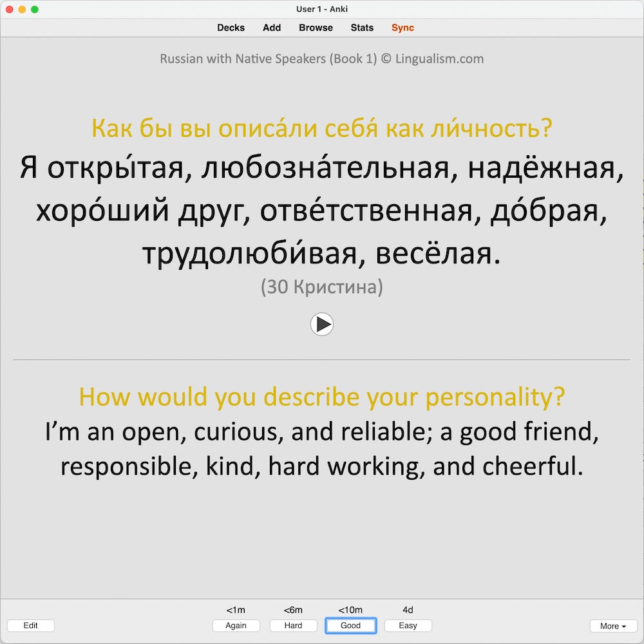Rate the card as Again
Image resolution: width=644 pixels, height=644 pixels.
[x=236, y=625]
